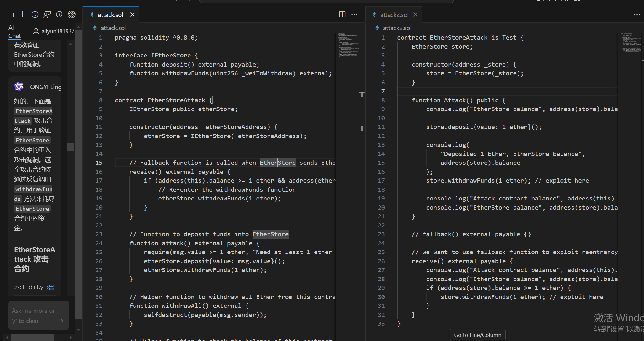
Task: Click 'contract EtherStoreAttack {' in attack.sol
Action: click(164, 100)
